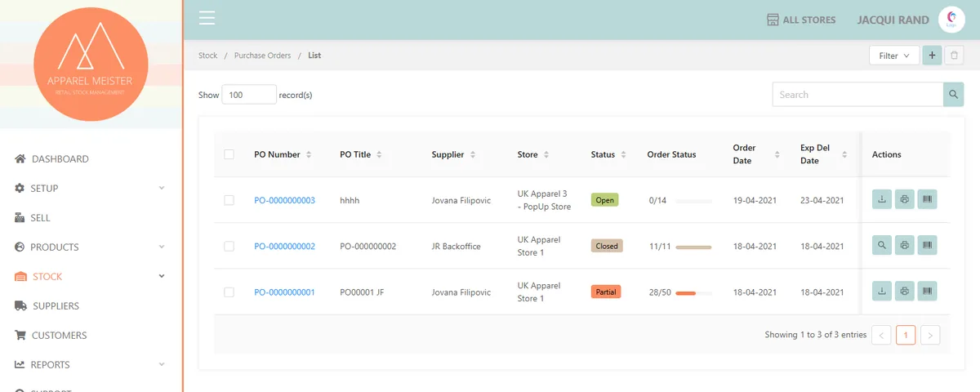Barcode icon for PO-0000000001
The width and height of the screenshot is (980, 392).
(x=927, y=292)
